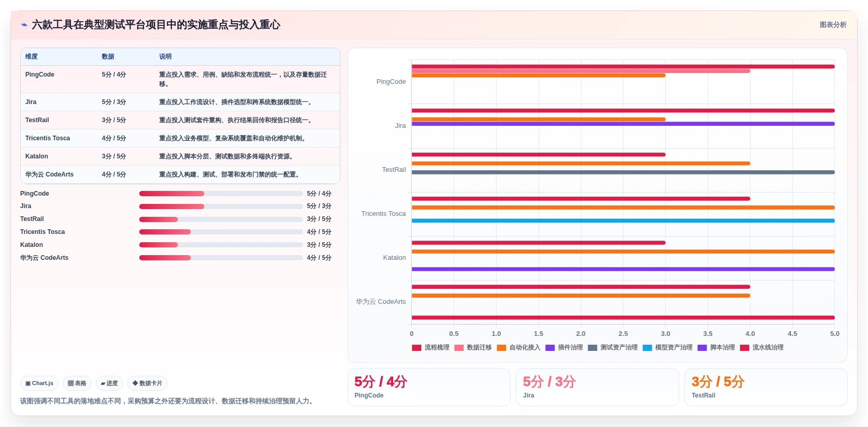Click the Jira purple 插件治理 chart bar
Viewport: 868px width, 427px height.
623,124
